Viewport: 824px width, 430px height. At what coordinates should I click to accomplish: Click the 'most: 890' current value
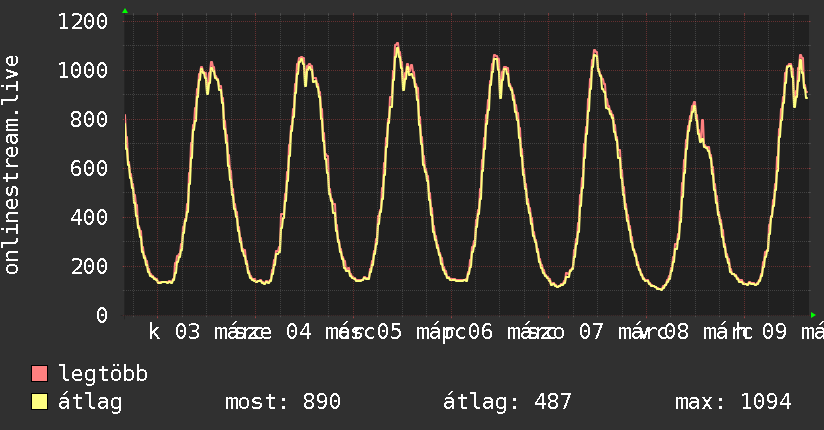click(284, 403)
